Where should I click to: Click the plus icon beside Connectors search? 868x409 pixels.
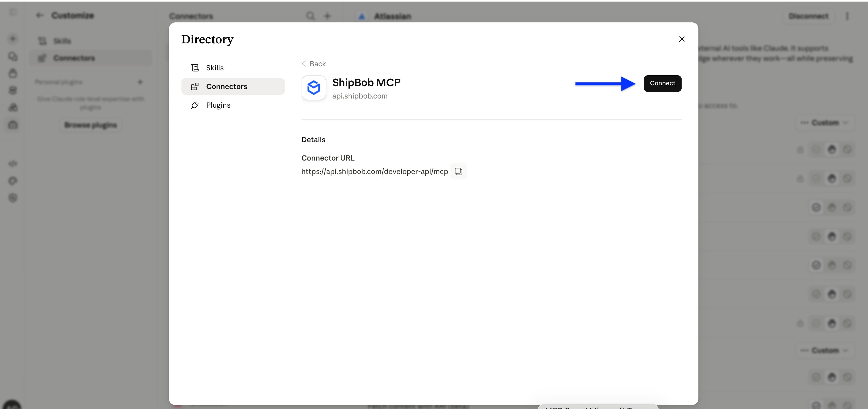point(327,16)
